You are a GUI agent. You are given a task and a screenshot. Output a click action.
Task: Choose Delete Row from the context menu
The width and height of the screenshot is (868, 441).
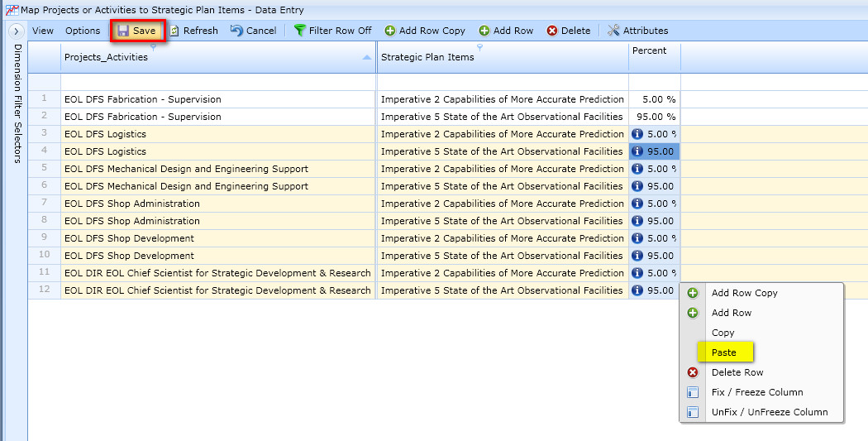click(x=761, y=372)
